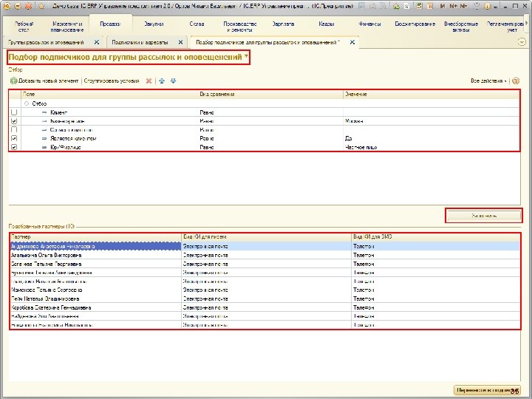Click the red X delete icon
The height and width of the screenshot is (399, 532).
(x=149, y=80)
